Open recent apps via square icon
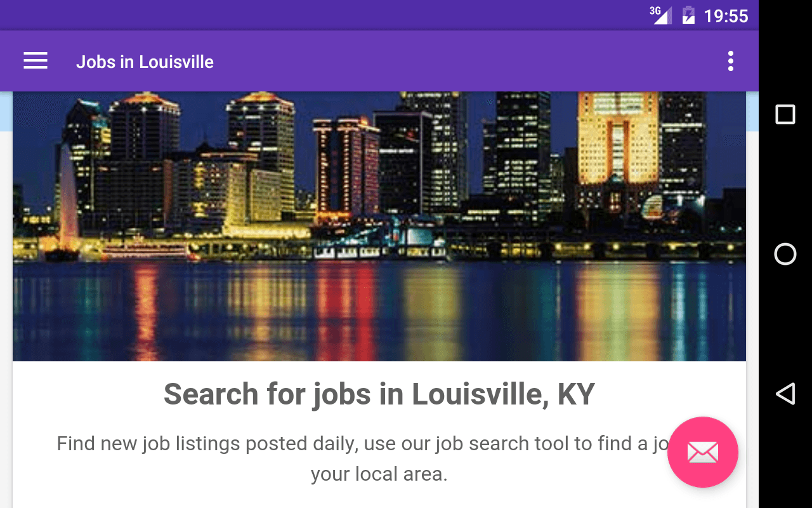 (x=785, y=114)
